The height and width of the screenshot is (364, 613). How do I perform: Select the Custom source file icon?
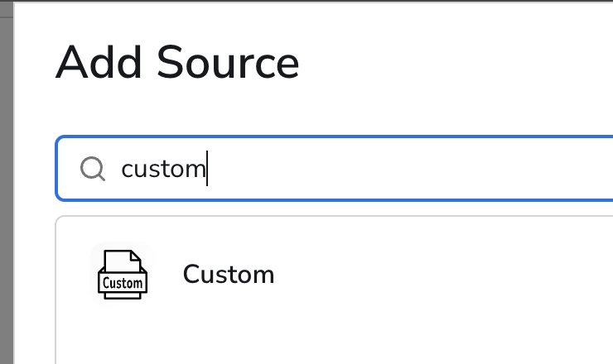(x=122, y=274)
